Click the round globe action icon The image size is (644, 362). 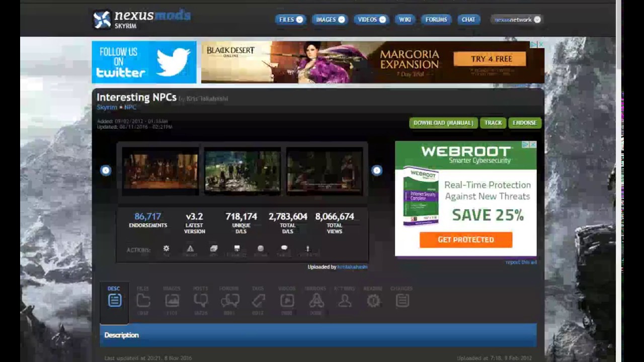pyautogui.click(x=261, y=249)
